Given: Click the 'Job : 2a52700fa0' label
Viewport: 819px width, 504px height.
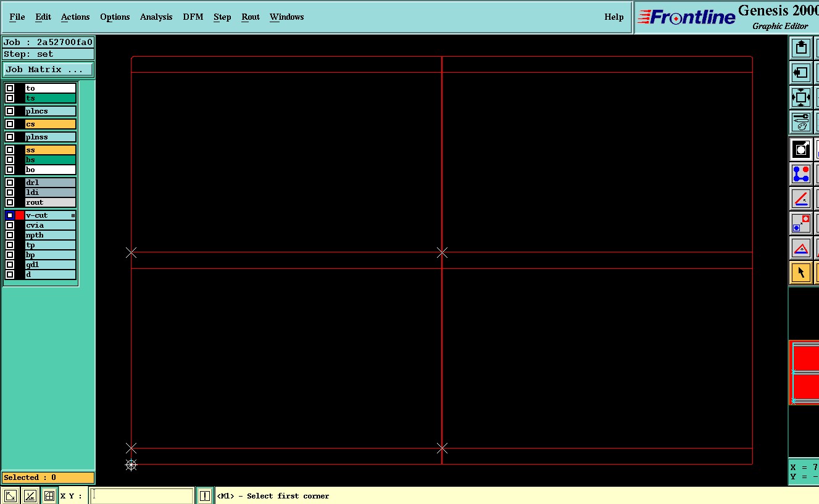Looking at the screenshot, I should [x=48, y=43].
